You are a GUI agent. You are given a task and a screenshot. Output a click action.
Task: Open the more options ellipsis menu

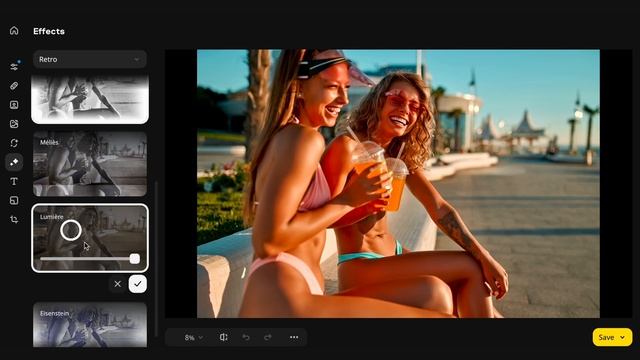click(x=294, y=337)
